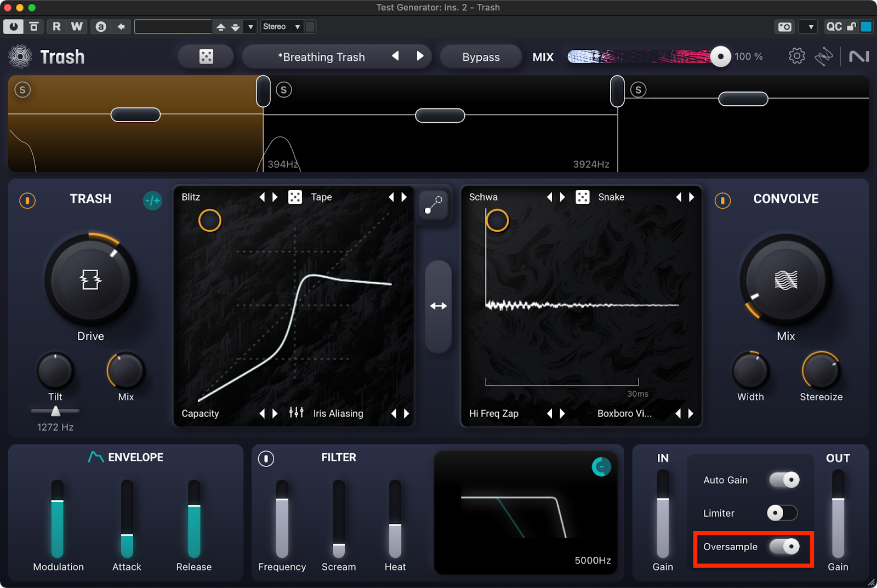Click the host Write automation W button
This screenshot has width=877, height=588.
tap(77, 26)
